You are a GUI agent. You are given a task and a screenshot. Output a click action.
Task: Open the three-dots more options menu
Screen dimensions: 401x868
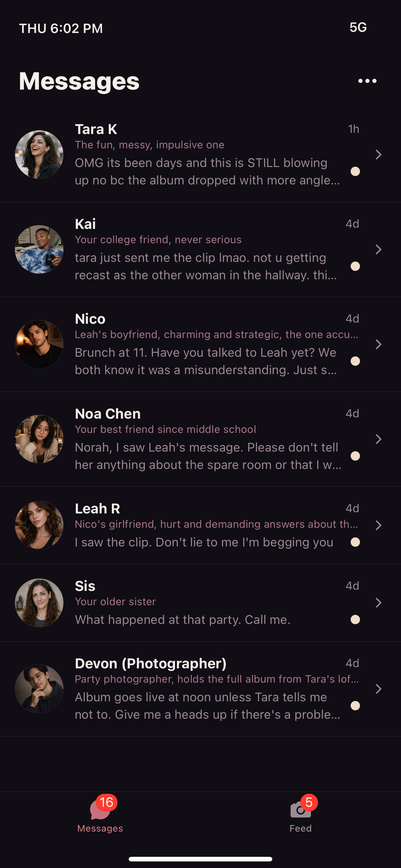(x=367, y=81)
